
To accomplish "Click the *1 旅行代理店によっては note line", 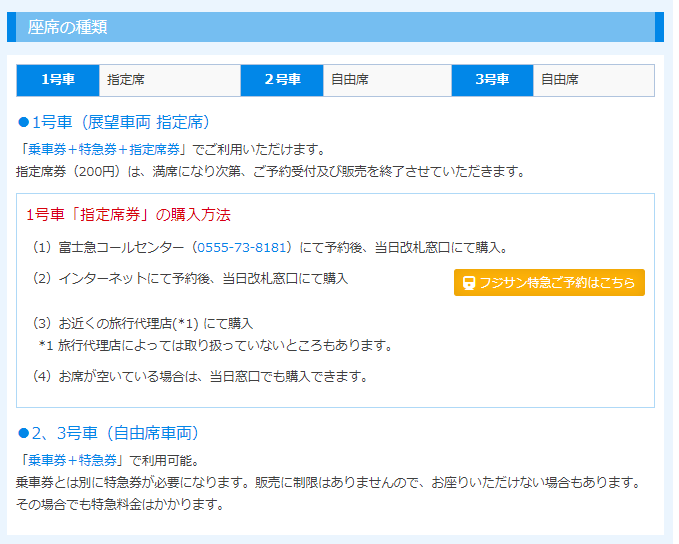I will (216, 345).
